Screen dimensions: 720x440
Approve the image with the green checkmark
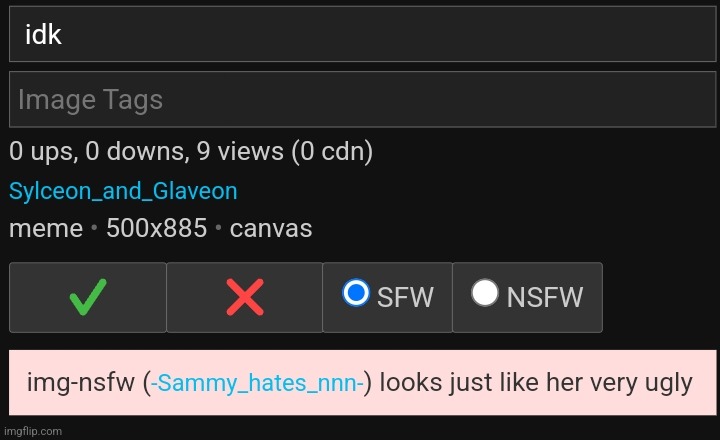88,297
